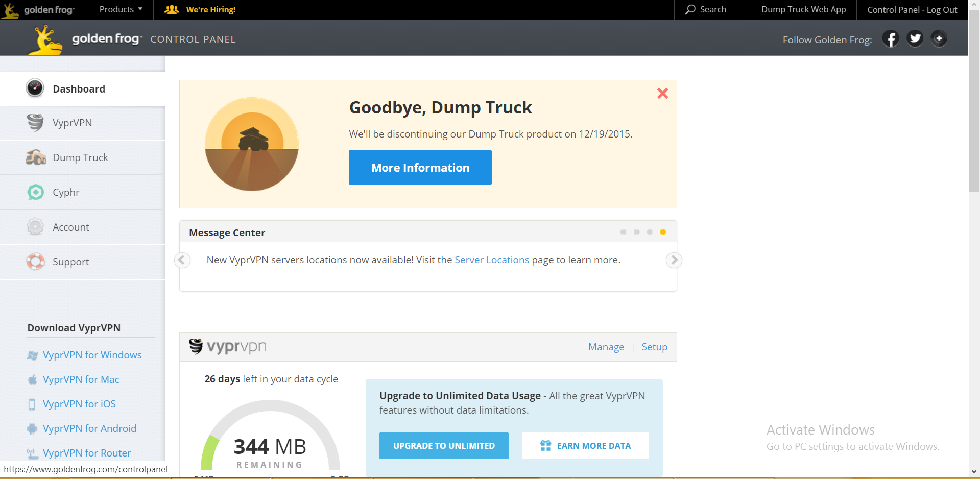Image resolution: width=980 pixels, height=479 pixels.
Task: Open Golden Frog's Twitter page icon
Action: pyautogui.click(x=915, y=39)
